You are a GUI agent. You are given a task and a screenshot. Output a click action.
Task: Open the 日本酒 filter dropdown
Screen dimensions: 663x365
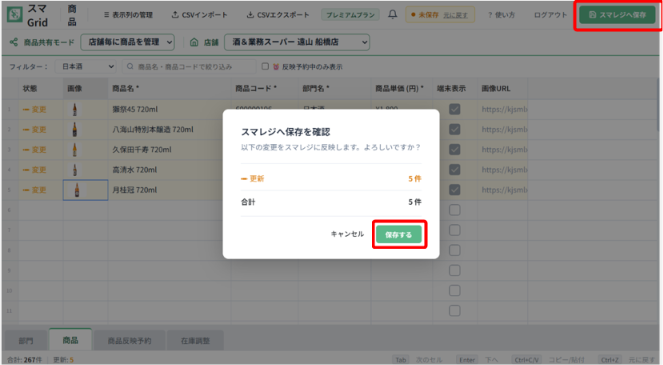click(x=86, y=66)
